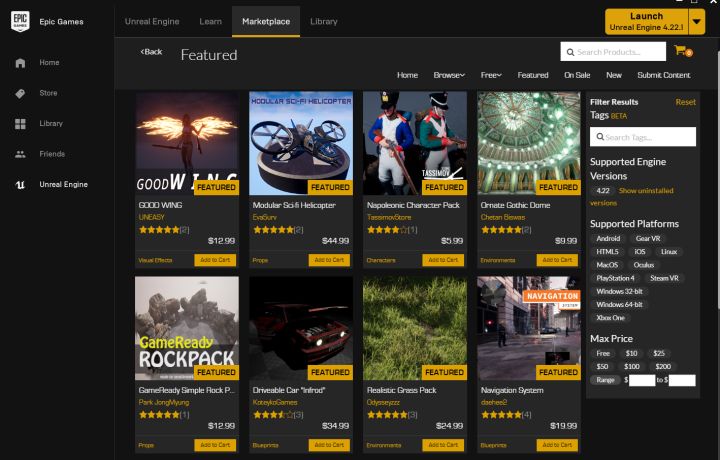
Task: Open the shopping cart icon
Action: 683,51
